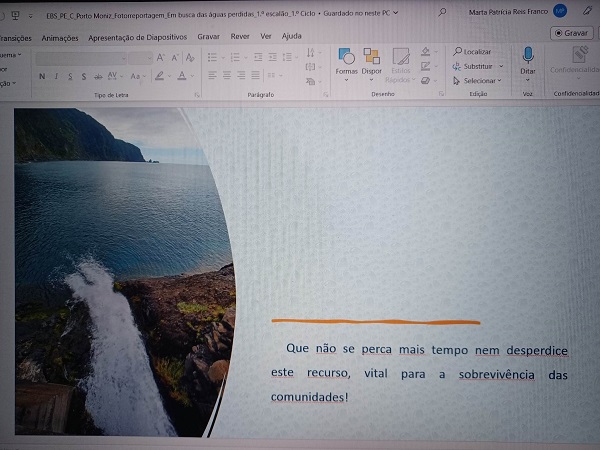Click the character spacing AV icon

[x=112, y=76]
